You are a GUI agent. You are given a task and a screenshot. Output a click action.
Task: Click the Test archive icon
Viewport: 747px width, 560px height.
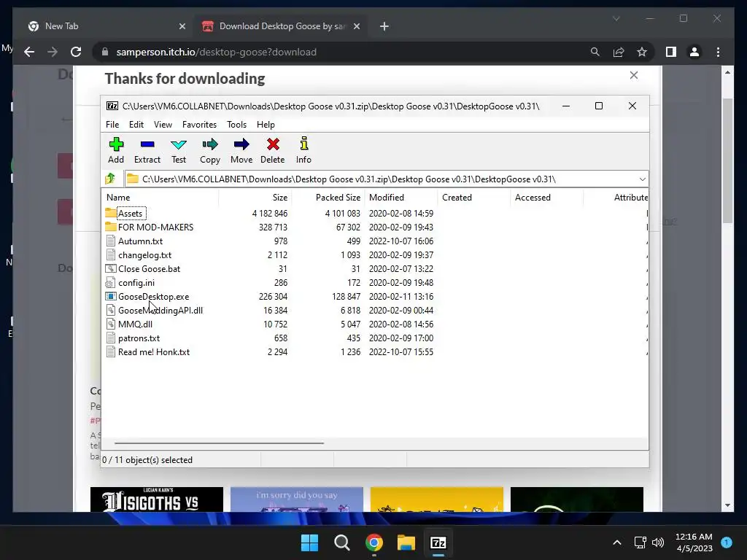pos(179,150)
